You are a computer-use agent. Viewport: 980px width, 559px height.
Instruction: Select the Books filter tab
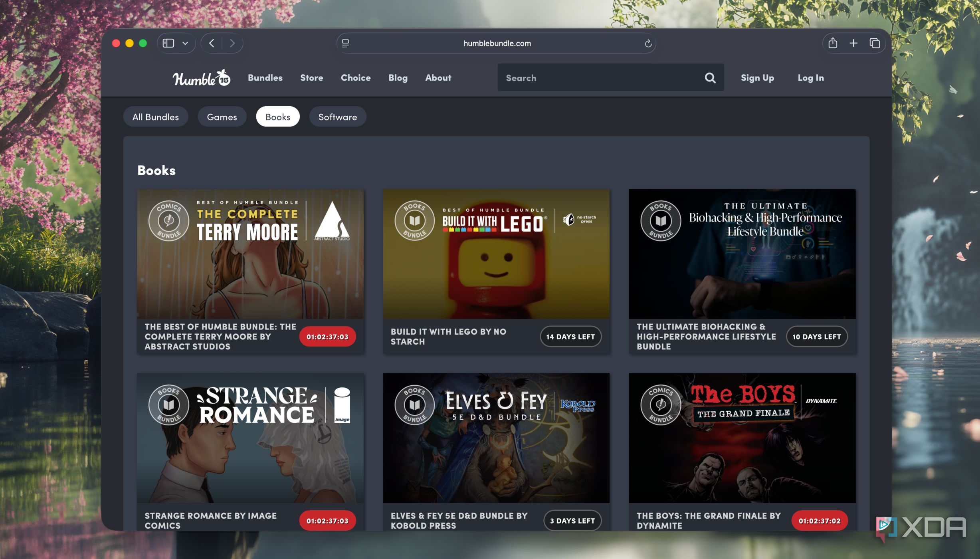click(x=278, y=117)
